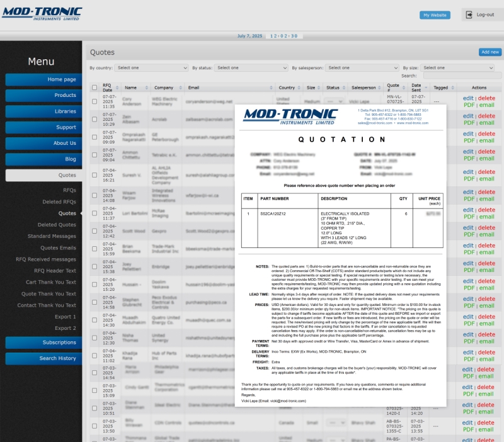
Task: Sort by Tagged column arrows icon
Action: tap(452, 88)
